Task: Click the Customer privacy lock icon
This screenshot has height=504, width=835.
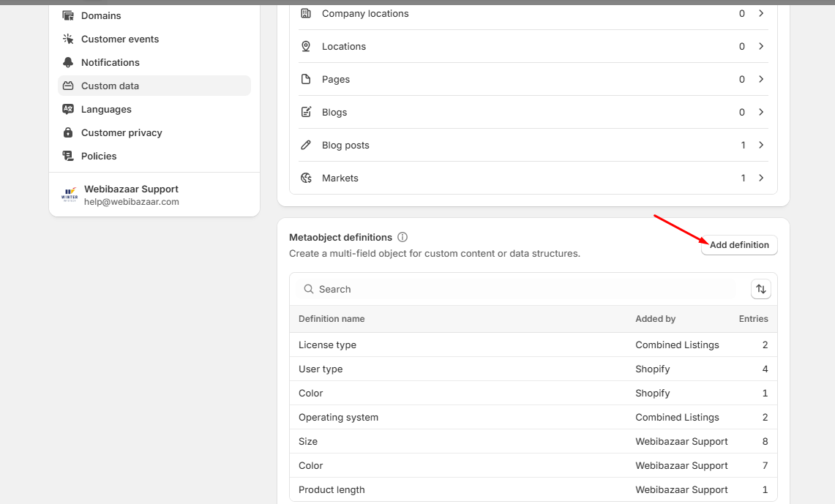Action: click(x=68, y=132)
